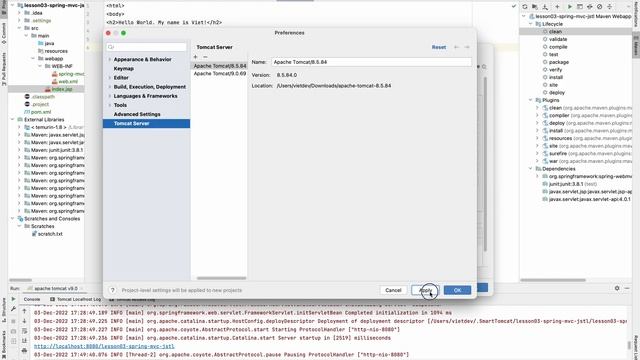Select web.xml in project tree

tap(67, 81)
